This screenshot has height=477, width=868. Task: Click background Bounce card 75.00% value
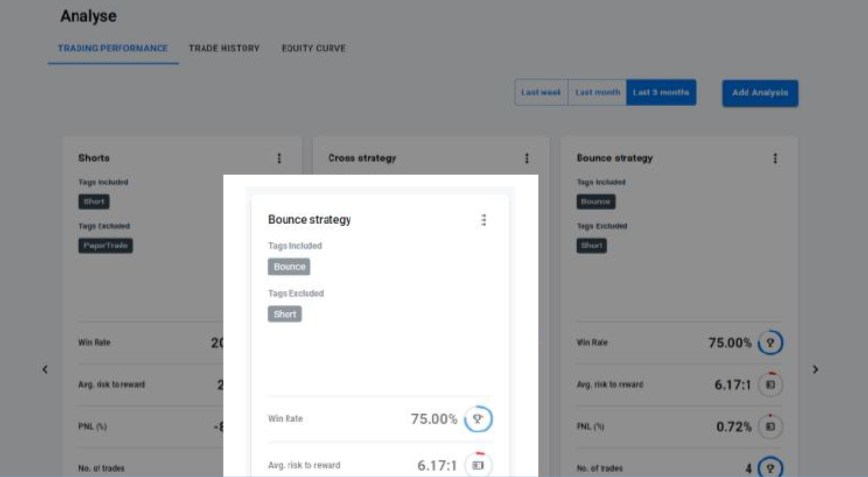tap(730, 343)
